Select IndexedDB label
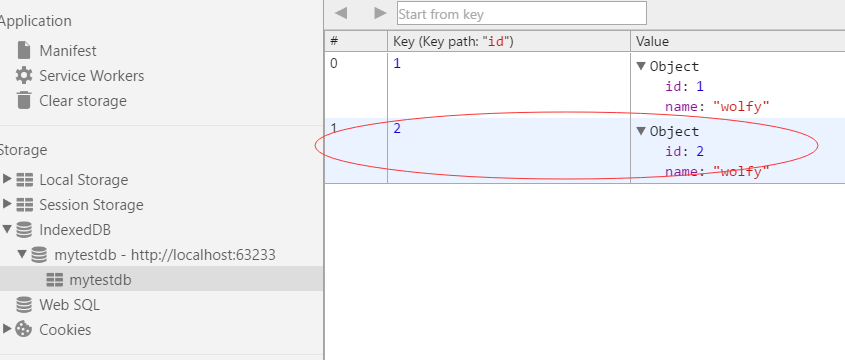The width and height of the screenshot is (845, 360). click(x=75, y=230)
